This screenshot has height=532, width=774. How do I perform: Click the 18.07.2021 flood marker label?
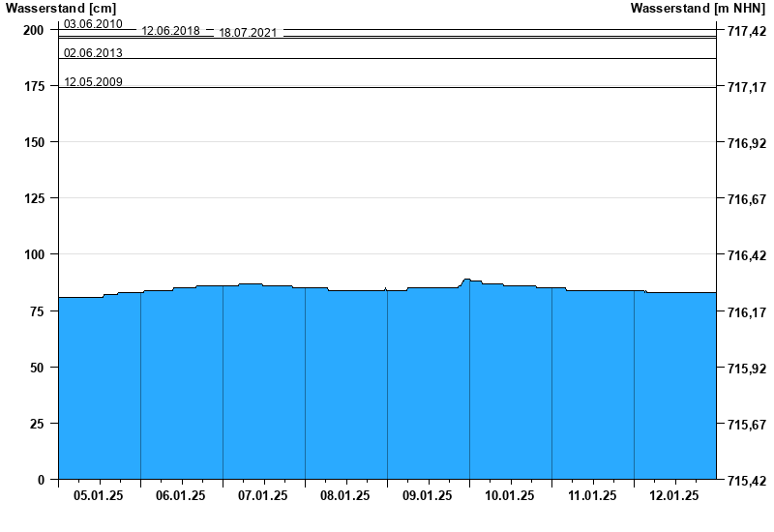[x=248, y=33]
